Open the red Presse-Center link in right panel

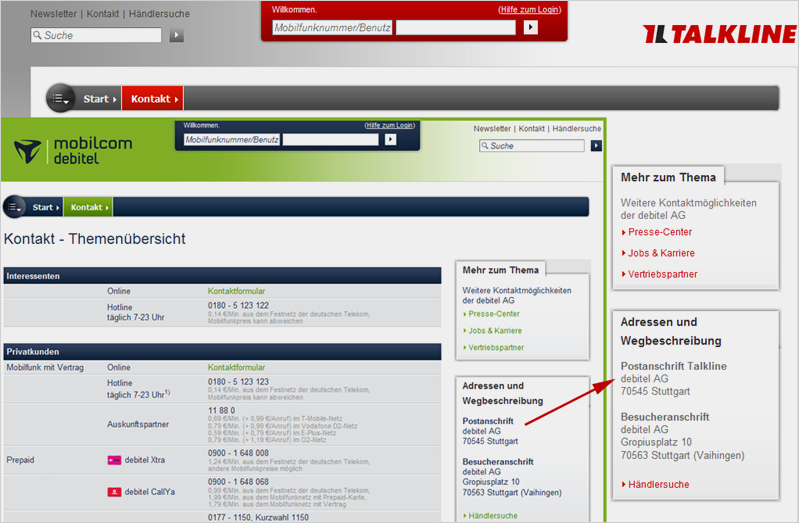tap(659, 232)
